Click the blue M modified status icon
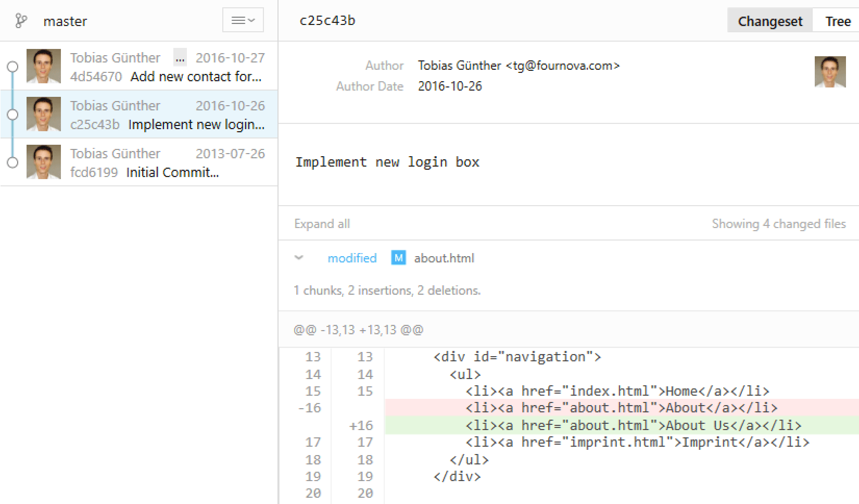Screen dimensions: 859x504 click(x=398, y=258)
